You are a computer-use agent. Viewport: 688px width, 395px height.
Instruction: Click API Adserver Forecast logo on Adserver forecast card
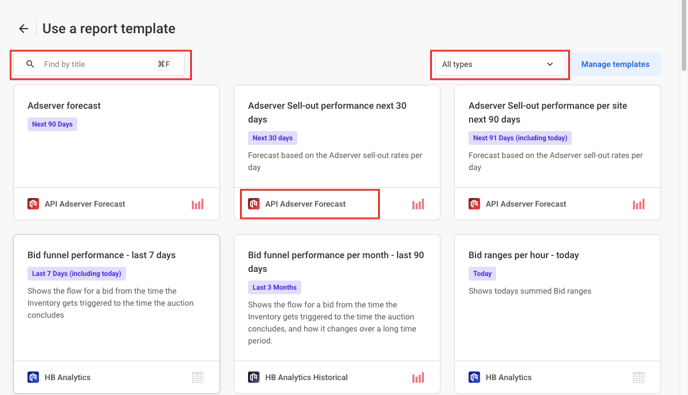pyautogui.click(x=33, y=204)
